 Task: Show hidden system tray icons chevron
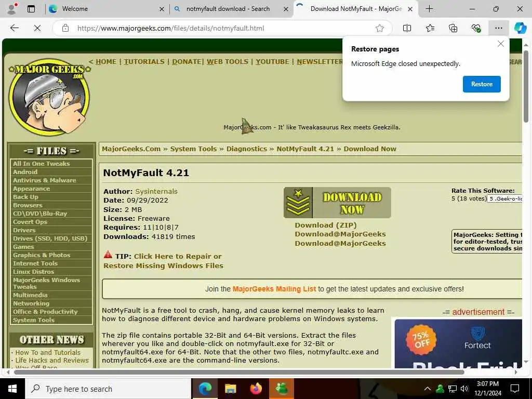click(428, 389)
